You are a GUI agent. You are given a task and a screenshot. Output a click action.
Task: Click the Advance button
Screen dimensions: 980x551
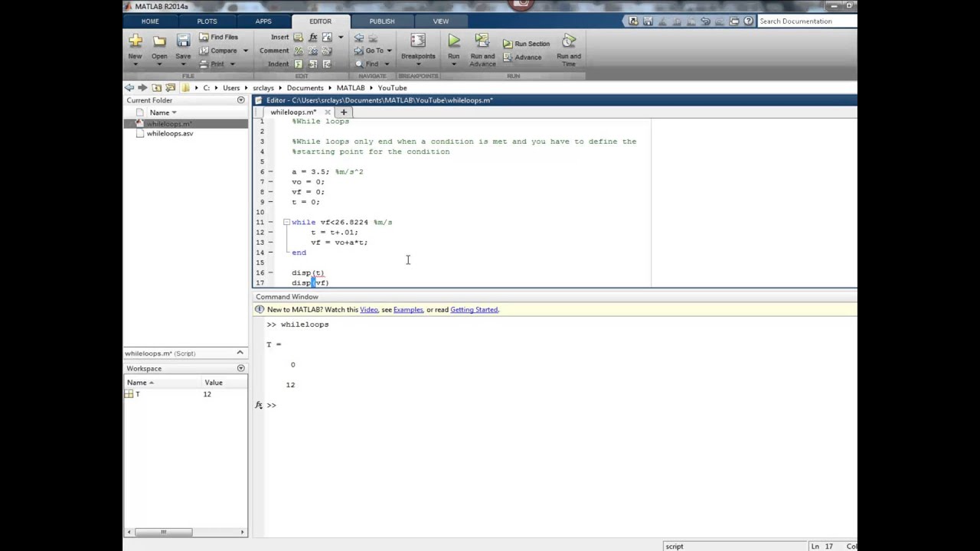(x=522, y=57)
